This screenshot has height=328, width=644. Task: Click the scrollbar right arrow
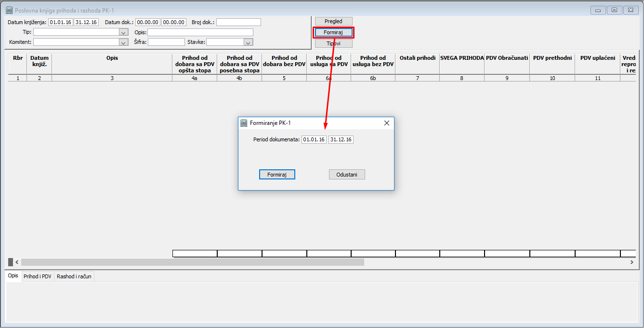[632, 262]
